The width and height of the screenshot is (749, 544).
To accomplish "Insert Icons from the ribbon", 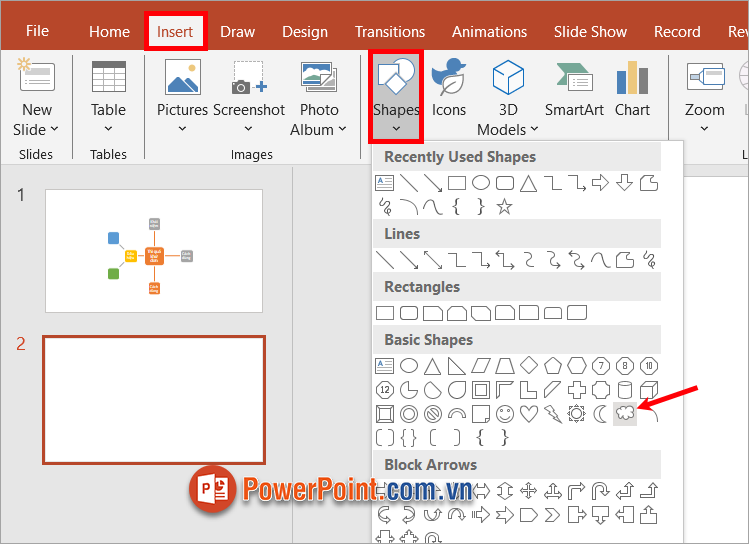I will [449, 88].
